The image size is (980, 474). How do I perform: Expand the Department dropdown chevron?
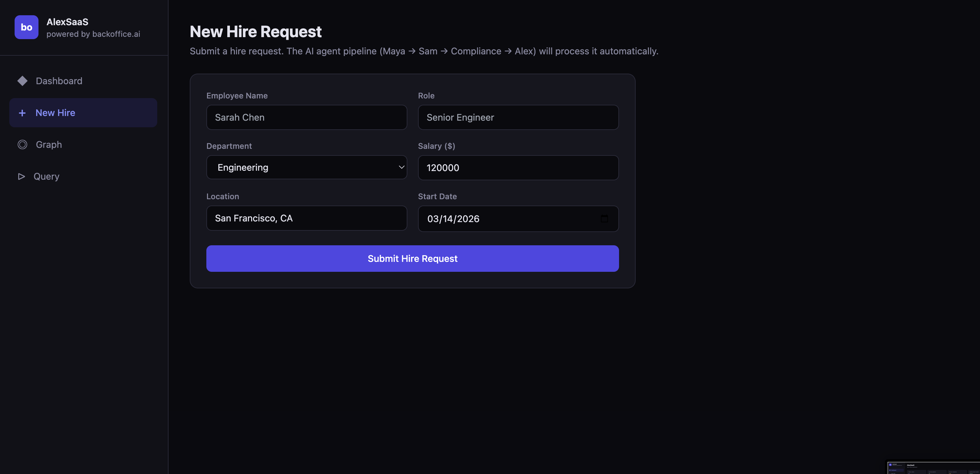click(401, 167)
